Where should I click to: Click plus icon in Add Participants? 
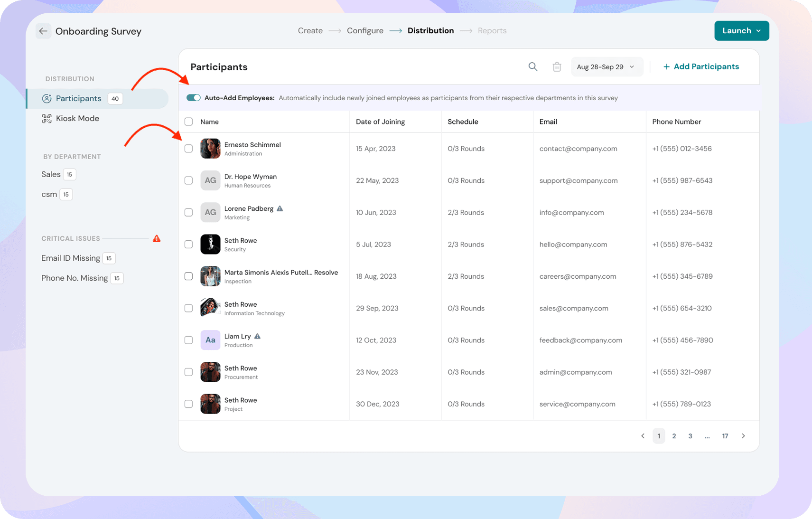666,67
